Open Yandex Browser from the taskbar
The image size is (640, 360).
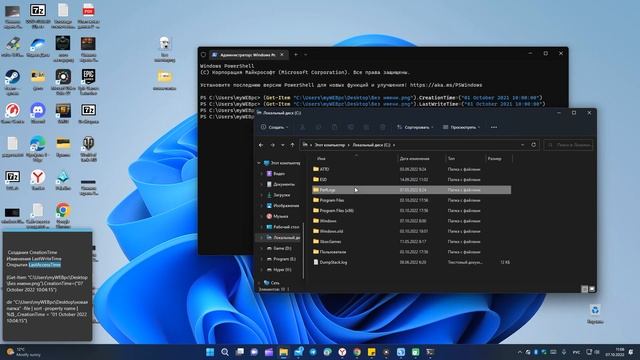[x=342, y=352]
